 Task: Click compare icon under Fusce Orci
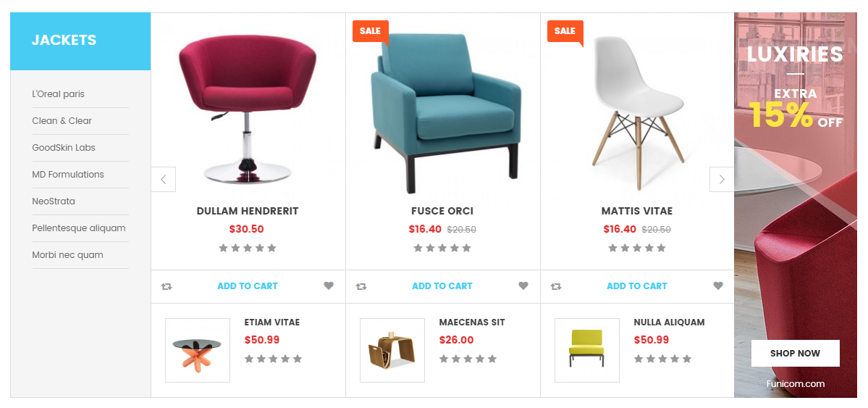point(361,286)
